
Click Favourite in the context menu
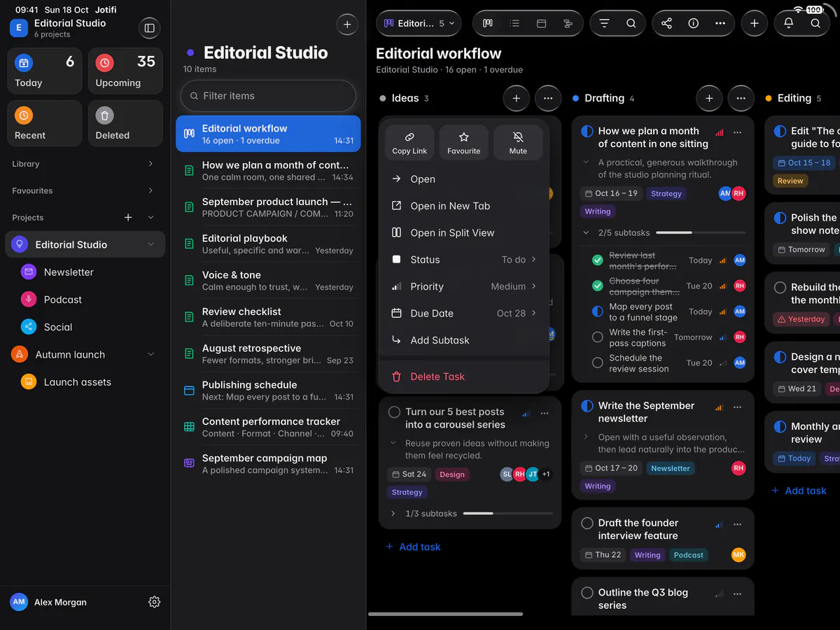[464, 143]
